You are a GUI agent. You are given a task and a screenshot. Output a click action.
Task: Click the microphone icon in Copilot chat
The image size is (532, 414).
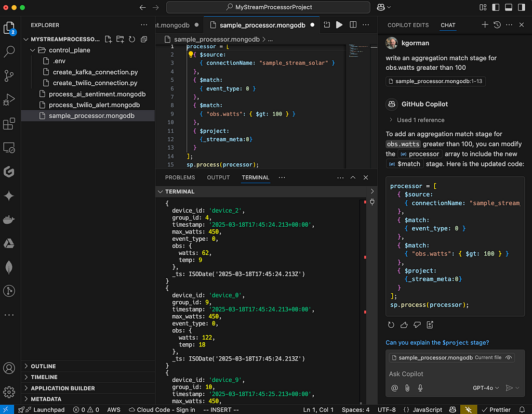420,387
